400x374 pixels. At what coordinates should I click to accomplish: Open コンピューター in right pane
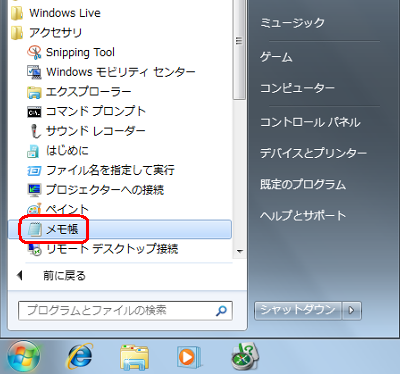coord(297,88)
